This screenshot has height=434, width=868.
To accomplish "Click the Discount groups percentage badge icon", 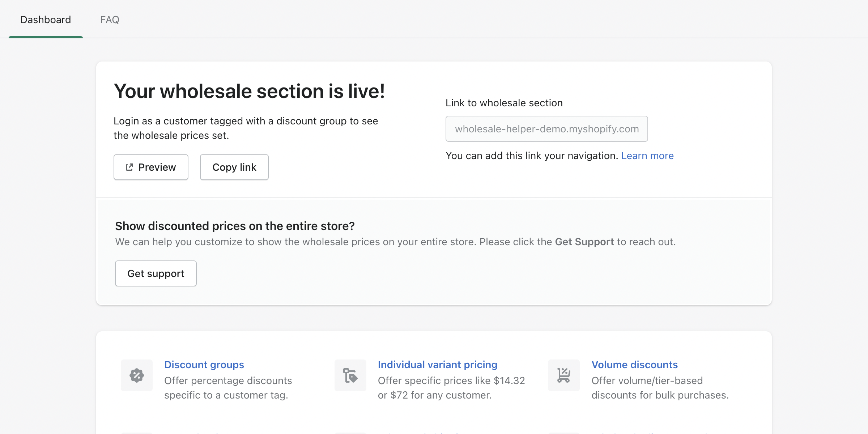I will [137, 375].
